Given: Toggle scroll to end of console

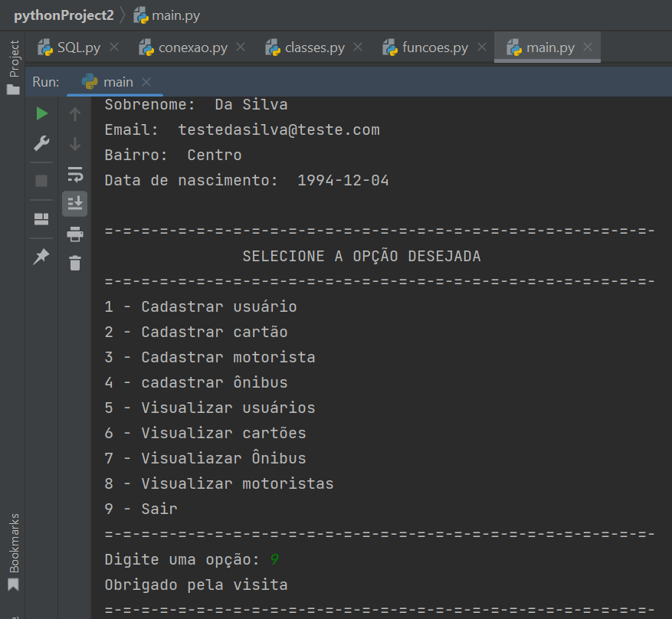Looking at the screenshot, I should pyautogui.click(x=75, y=204).
